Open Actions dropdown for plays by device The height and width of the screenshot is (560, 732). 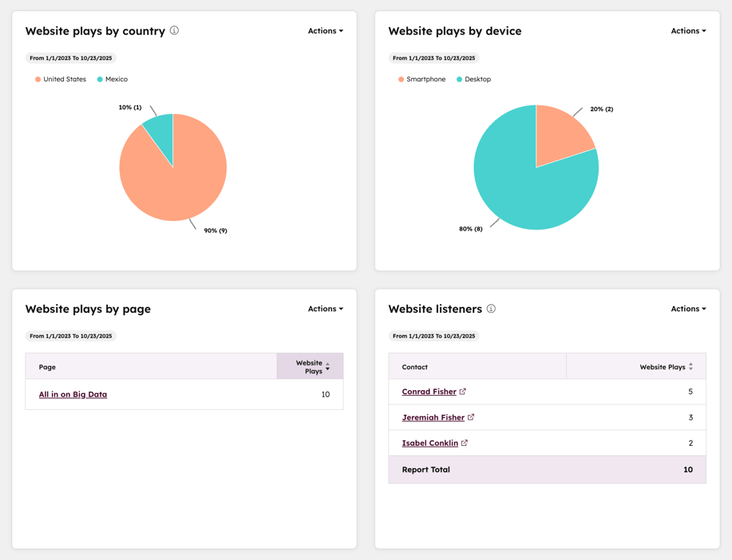(x=688, y=31)
